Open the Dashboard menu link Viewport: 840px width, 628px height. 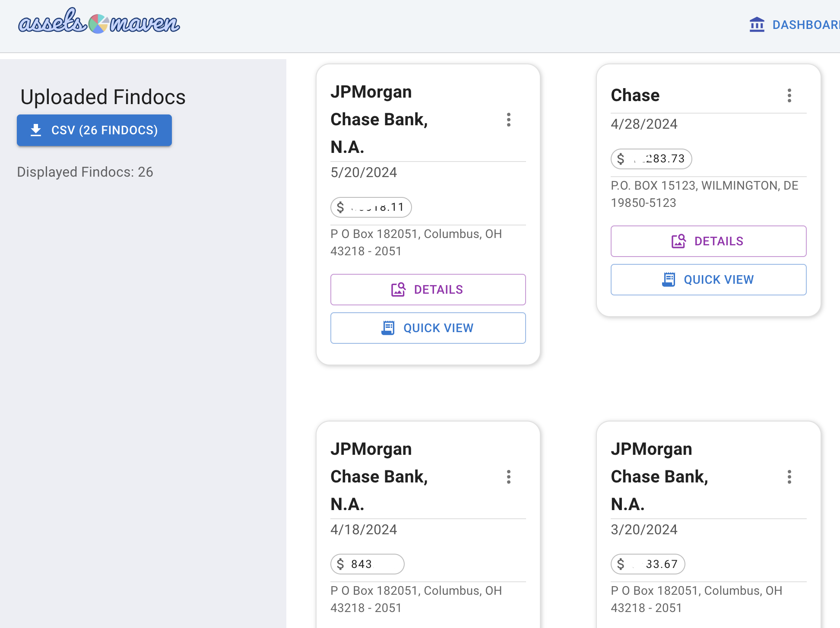805,25
